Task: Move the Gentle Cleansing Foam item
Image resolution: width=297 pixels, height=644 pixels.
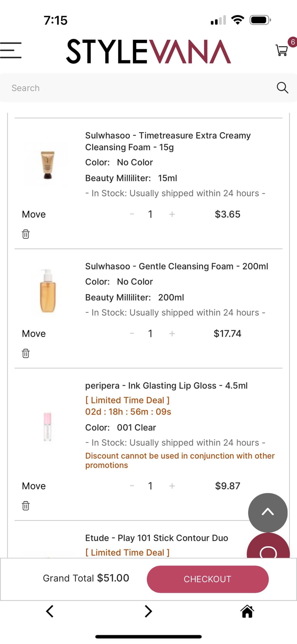Action: [34, 334]
